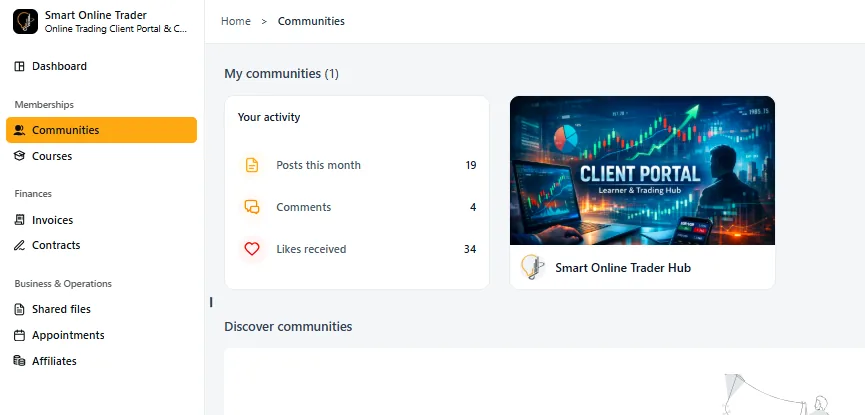This screenshot has height=415, width=865.
Task: Click the Communities people icon
Action: (x=19, y=130)
